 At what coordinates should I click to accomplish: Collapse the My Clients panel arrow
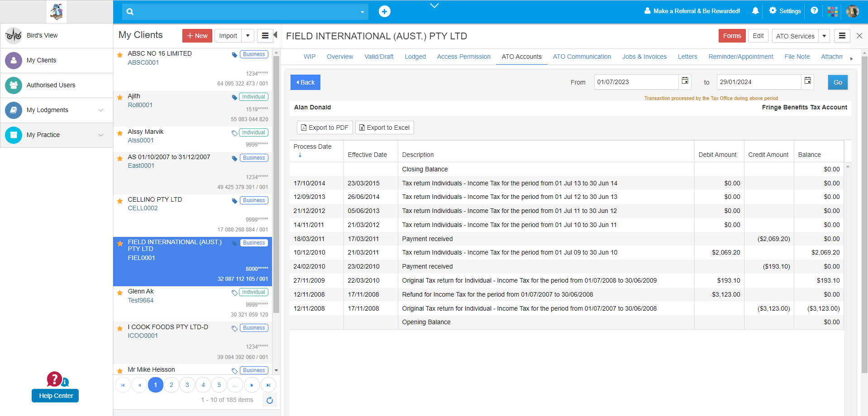[x=276, y=35]
